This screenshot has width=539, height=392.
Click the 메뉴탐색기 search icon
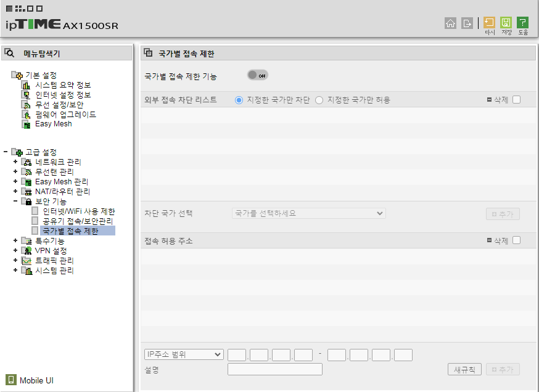coord(9,53)
